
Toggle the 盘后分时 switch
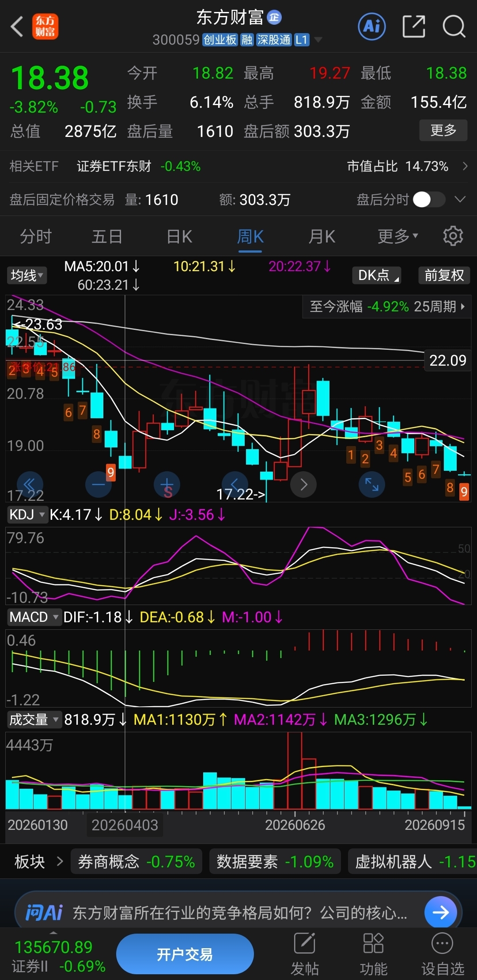pos(429,200)
